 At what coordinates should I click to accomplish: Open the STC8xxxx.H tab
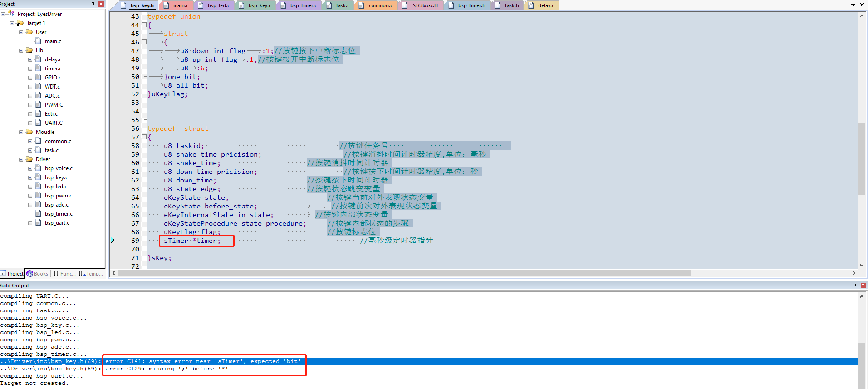click(x=425, y=5)
